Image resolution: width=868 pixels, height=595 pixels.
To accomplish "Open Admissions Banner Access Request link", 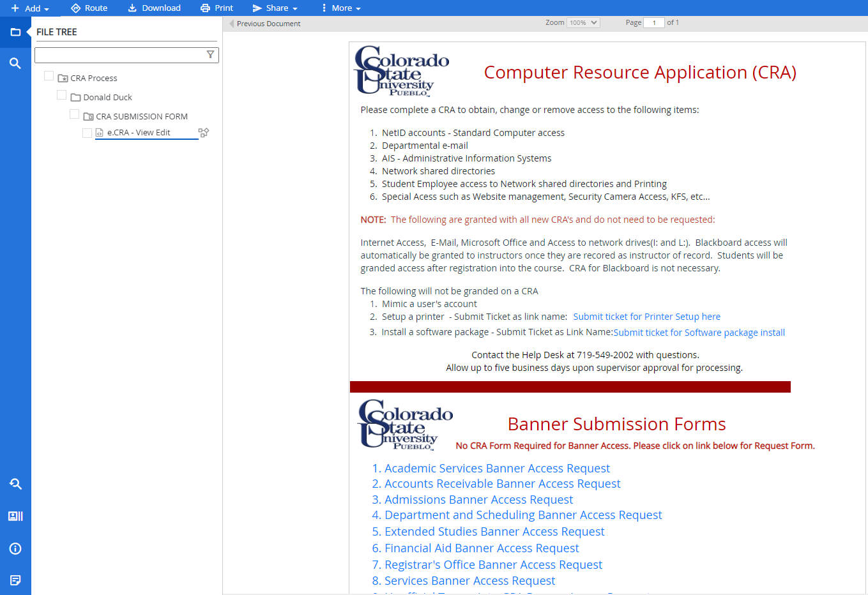I will tap(478, 500).
